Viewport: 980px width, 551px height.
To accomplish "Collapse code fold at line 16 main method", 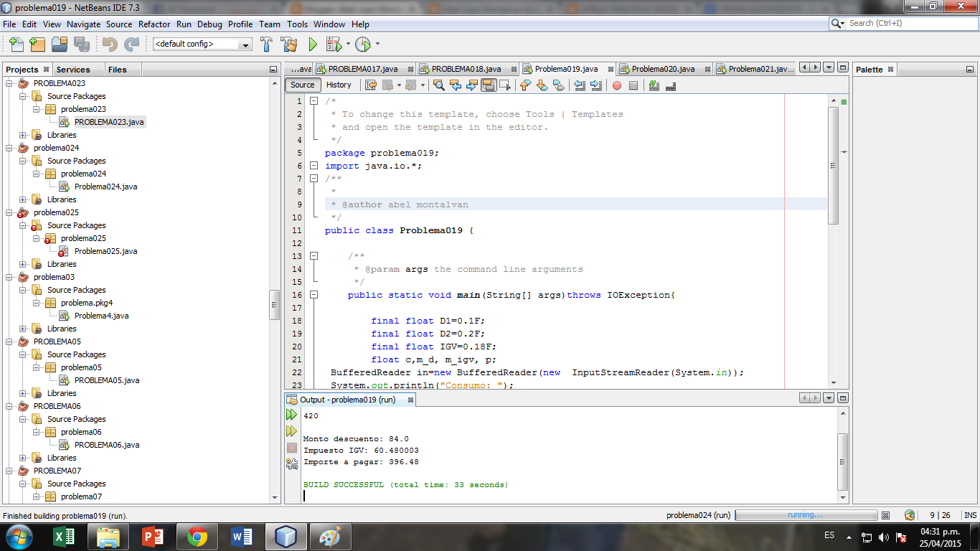I will point(314,295).
